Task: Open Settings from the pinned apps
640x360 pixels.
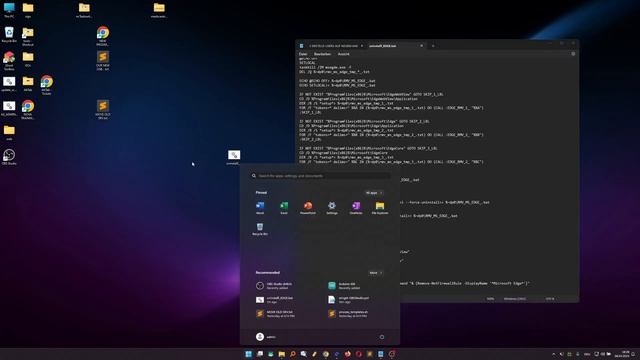Action: (332, 208)
